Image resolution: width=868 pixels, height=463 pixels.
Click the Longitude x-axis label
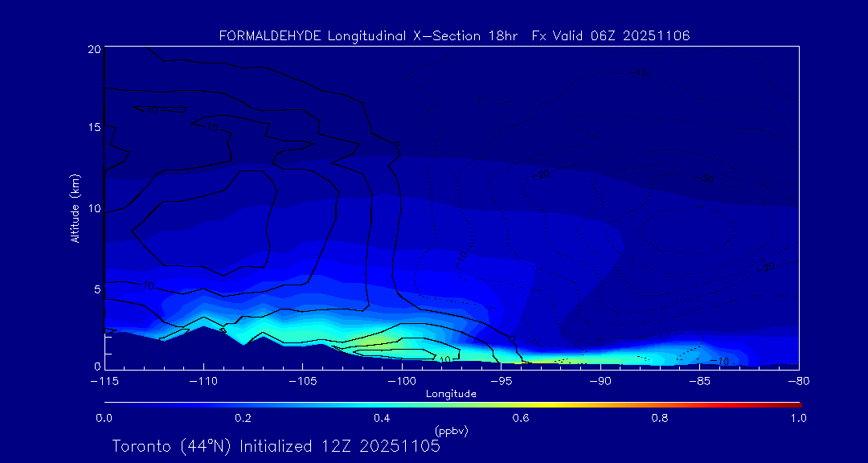(x=451, y=393)
